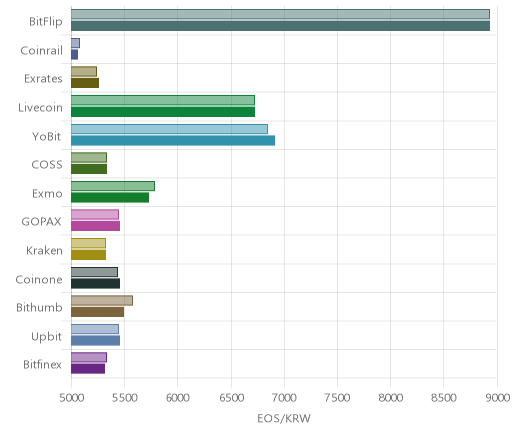Click the Livecoin dark green bar

point(163,112)
